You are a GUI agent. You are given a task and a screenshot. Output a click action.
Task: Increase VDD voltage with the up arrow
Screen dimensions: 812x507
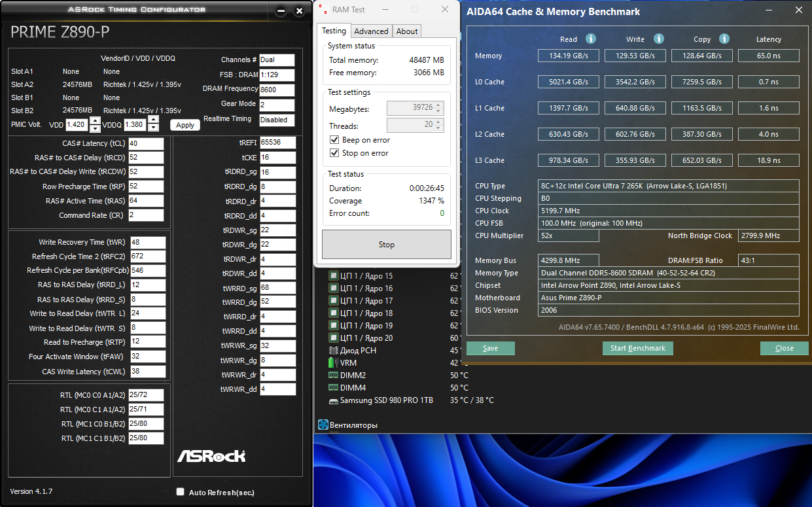95,120
